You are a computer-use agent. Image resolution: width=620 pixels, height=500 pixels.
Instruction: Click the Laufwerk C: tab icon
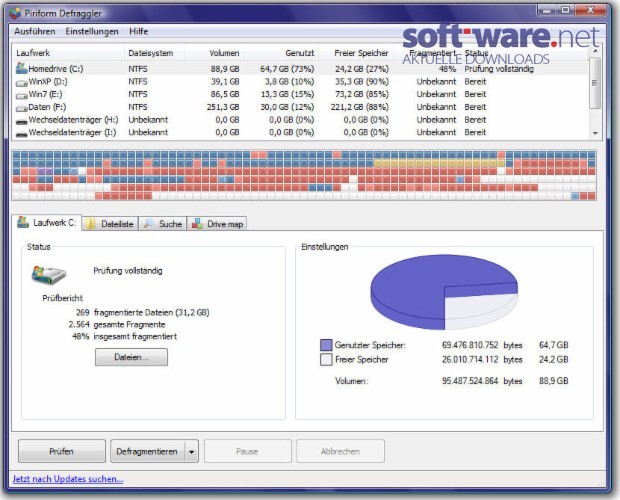click(23, 222)
